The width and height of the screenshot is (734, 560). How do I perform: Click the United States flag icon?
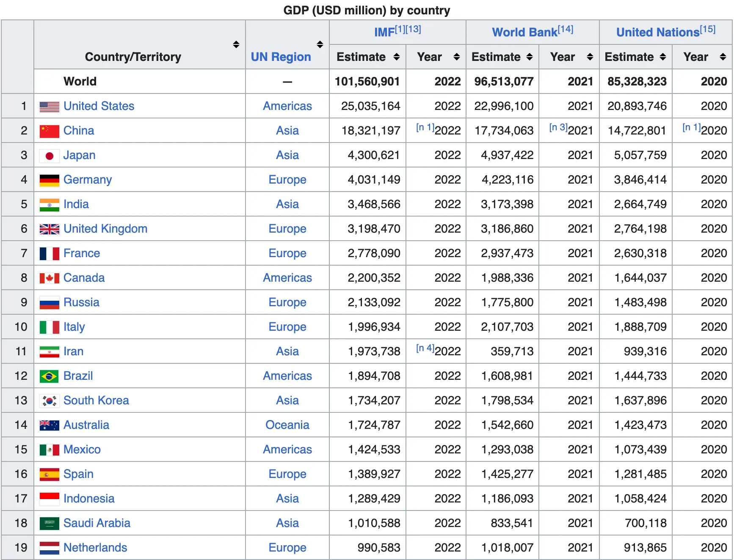click(49, 107)
